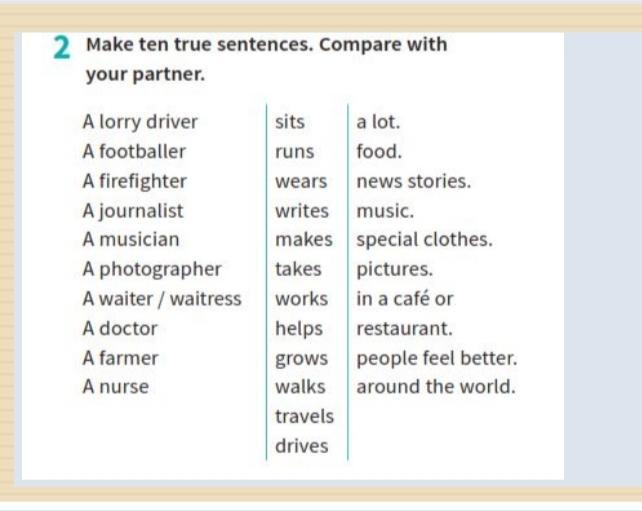This screenshot has height=511, width=642.
Task: Select the phrase 'A lorry driver'
Action: (x=140, y=122)
